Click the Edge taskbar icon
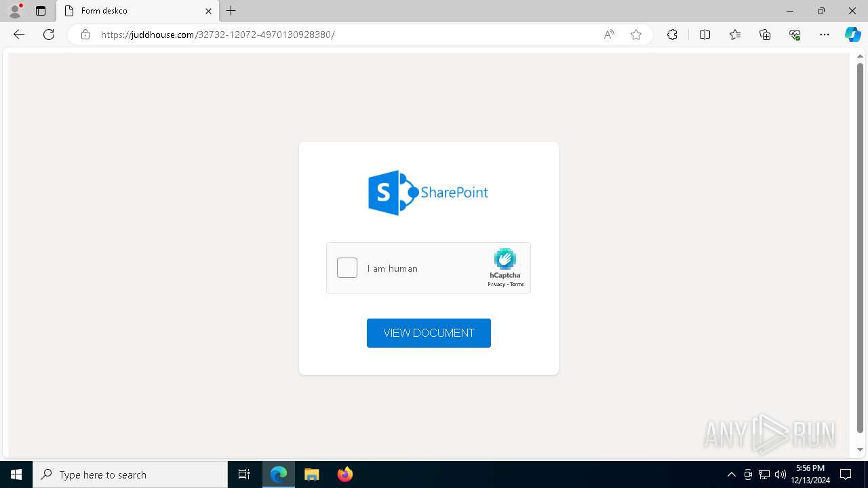Viewport: 868px width, 488px height. (x=279, y=474)
